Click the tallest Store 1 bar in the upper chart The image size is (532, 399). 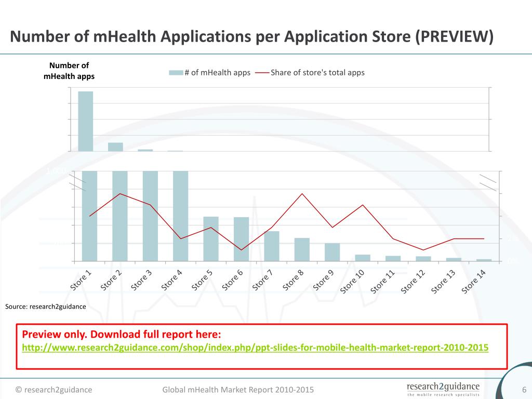pos(86,121)
